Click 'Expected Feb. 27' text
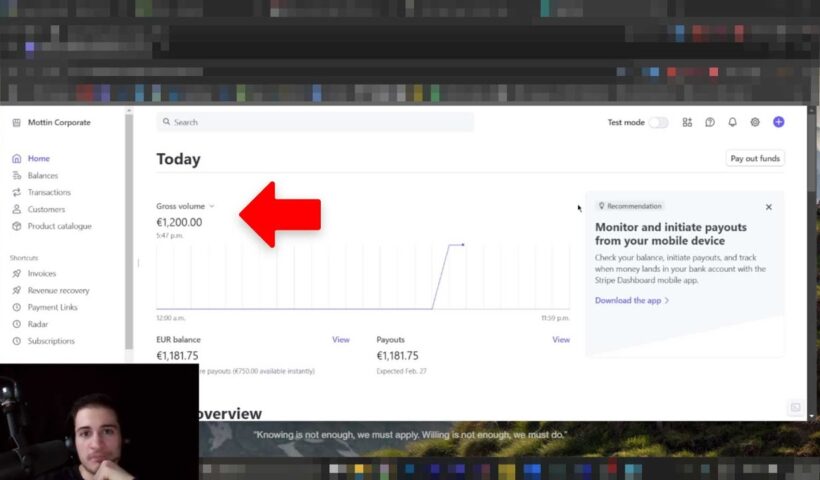Viewport: 820px width, 480px height. (401, 371)
